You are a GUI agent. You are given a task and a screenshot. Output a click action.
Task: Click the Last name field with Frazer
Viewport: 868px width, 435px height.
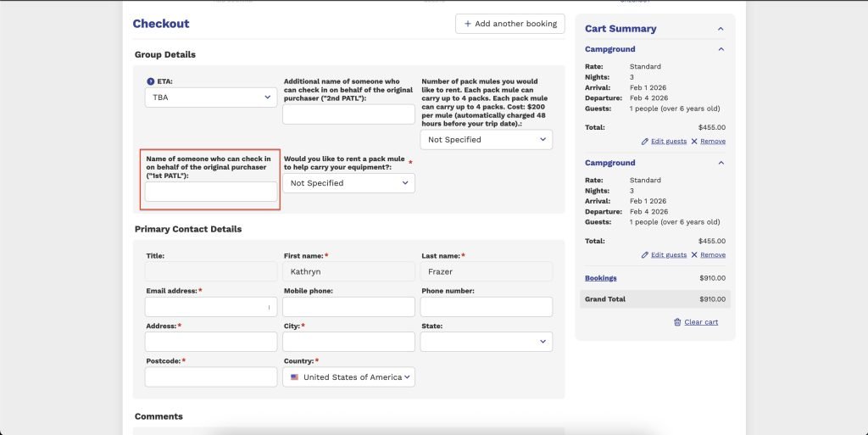486,271
